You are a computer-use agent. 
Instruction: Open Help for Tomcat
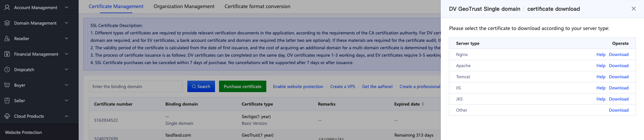pos(601,77)
